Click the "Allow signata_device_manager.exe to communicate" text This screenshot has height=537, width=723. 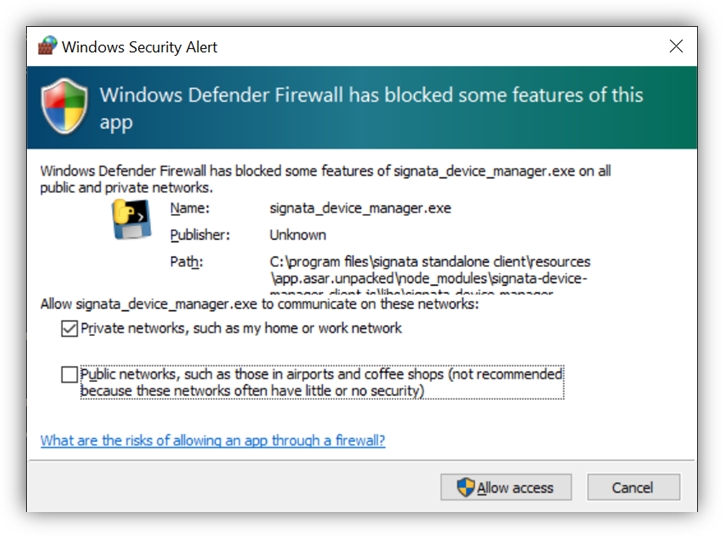point(260,303)
